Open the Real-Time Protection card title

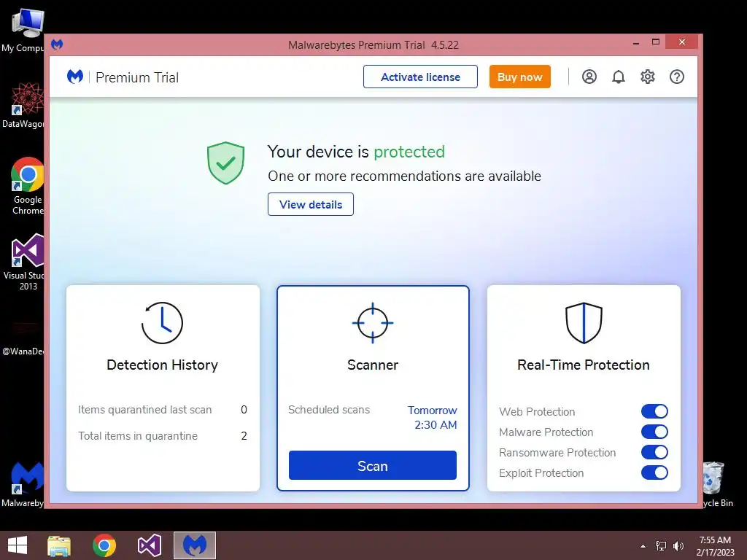click(584, 365)
